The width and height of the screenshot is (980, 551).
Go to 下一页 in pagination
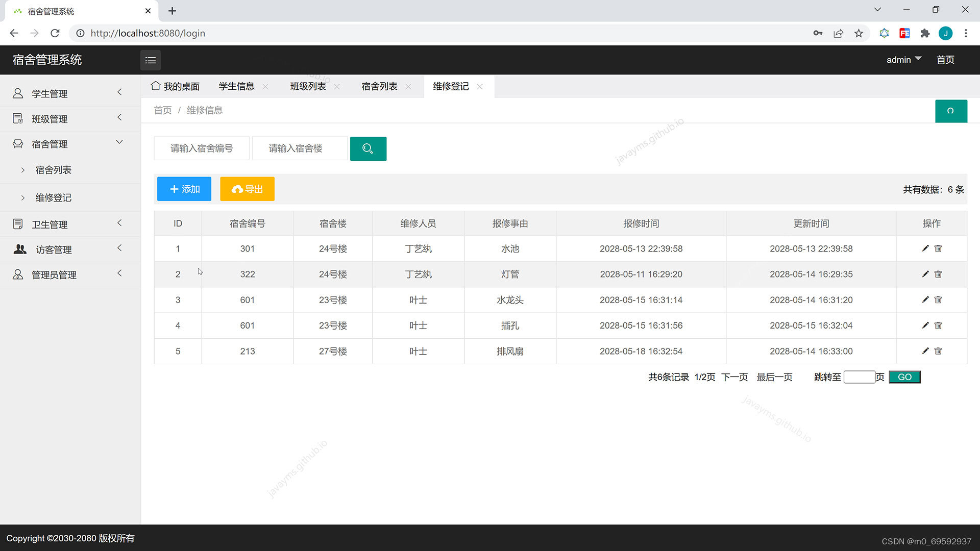pos(734,377)
